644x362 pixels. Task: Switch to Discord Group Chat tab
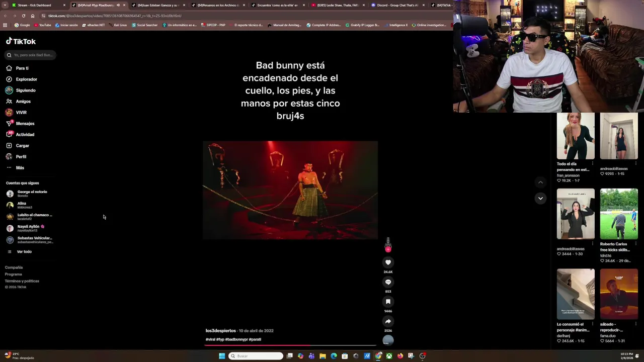(397, 5)
